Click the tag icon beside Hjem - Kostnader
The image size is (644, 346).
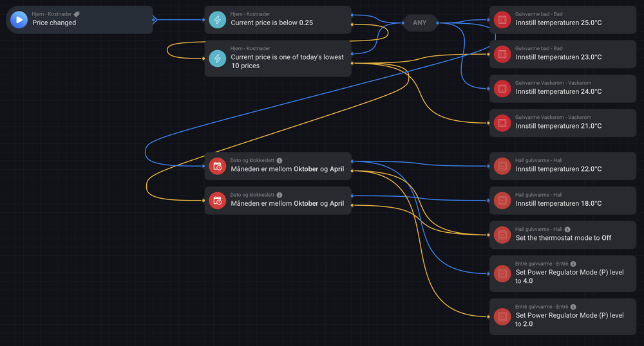click(77, 14)
